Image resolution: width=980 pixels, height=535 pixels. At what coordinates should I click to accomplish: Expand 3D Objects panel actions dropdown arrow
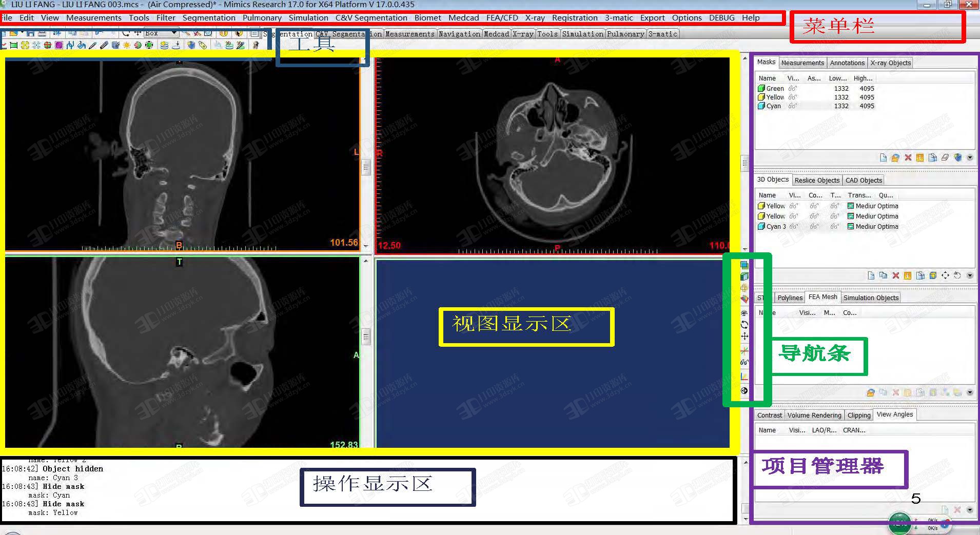[x=970, y=275]
